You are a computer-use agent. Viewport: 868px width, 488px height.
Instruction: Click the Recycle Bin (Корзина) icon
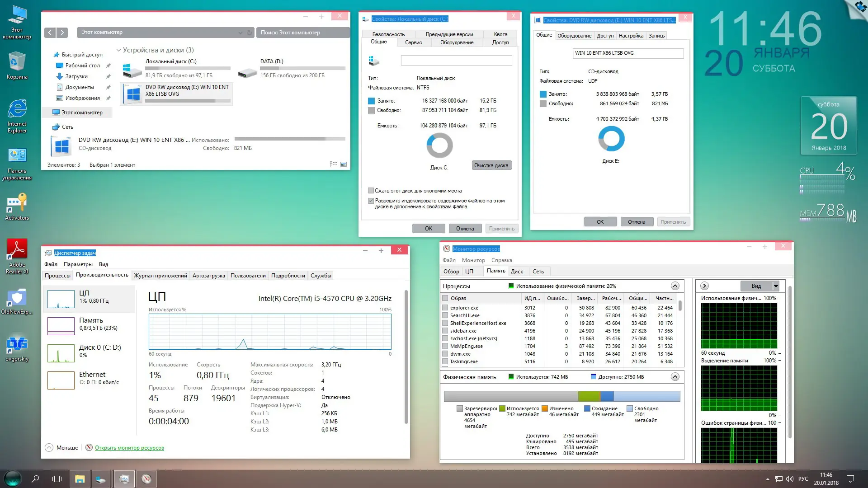[17, 62]
